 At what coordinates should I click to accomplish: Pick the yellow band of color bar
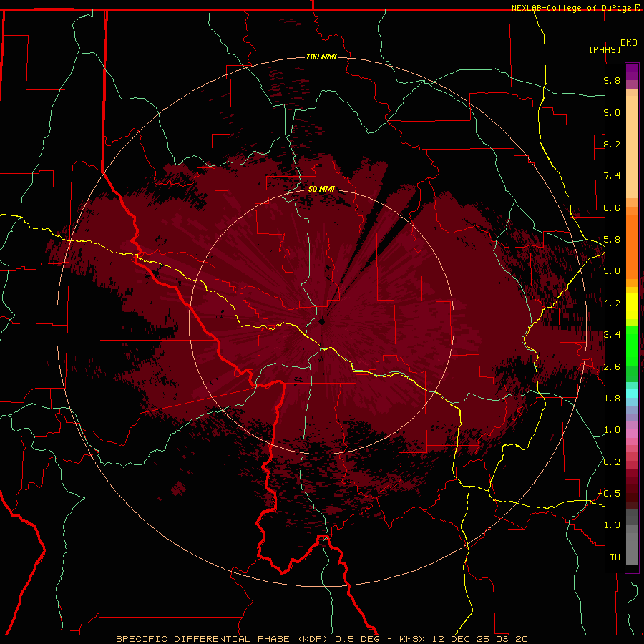pos(632,306)
